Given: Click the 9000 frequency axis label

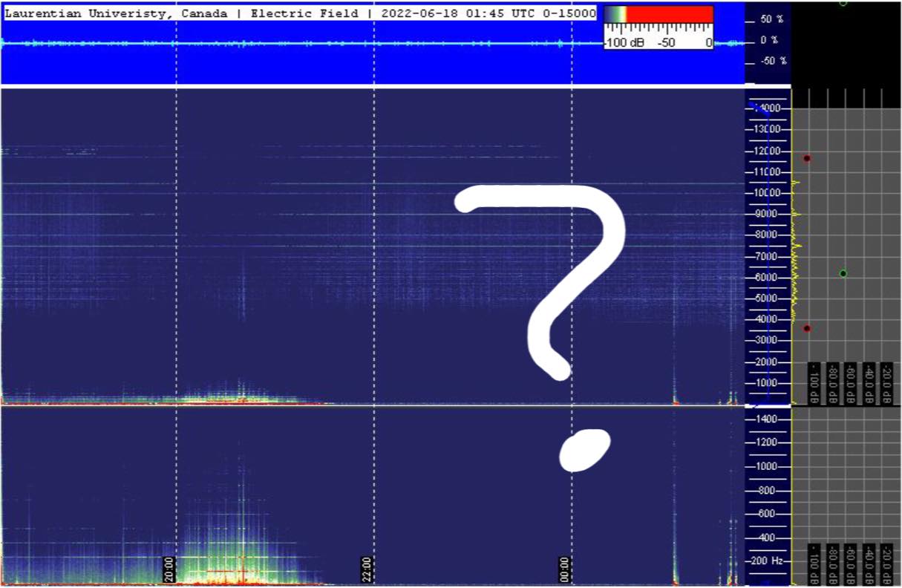Looking at the screenshot, I should tap(768, 214).
